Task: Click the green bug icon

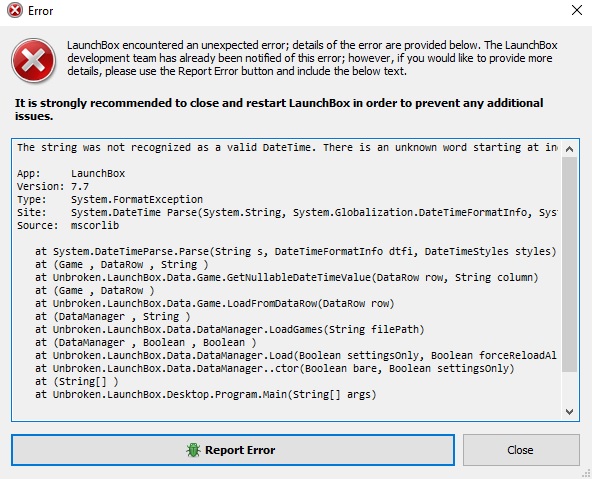Action: (193, 450)
